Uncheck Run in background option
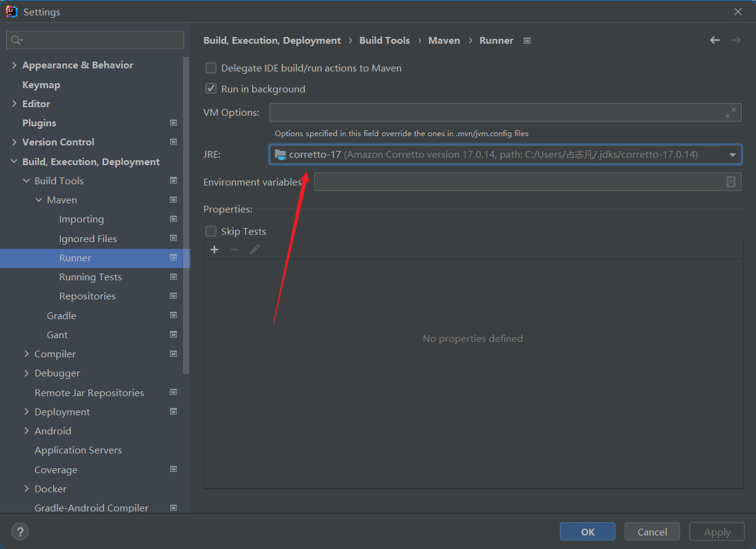Image resolution: width=756 pixels, height=549 pixels. (x=211, y=89)
